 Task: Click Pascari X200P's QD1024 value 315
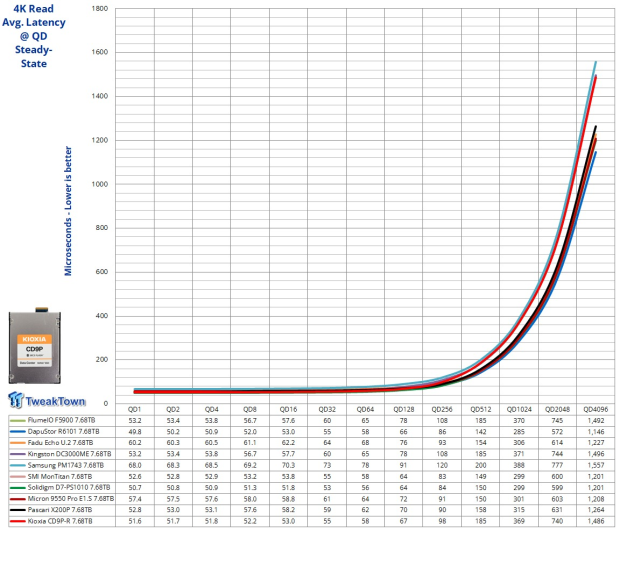519,510
